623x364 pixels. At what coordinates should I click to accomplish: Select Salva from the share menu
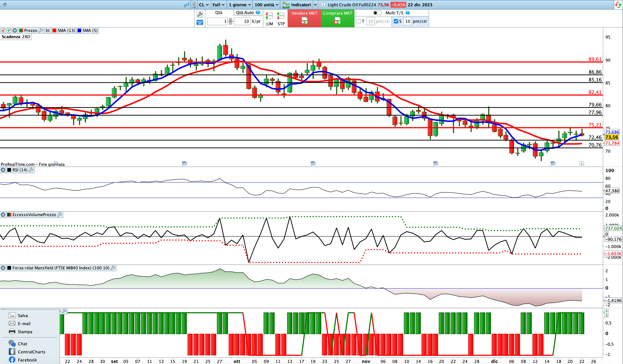23,315
